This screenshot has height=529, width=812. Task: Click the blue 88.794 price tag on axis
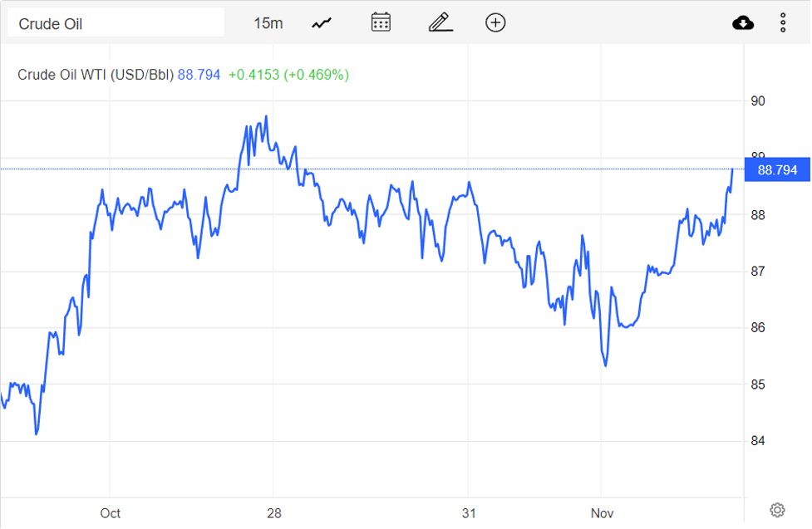click(x=777, y=169)
